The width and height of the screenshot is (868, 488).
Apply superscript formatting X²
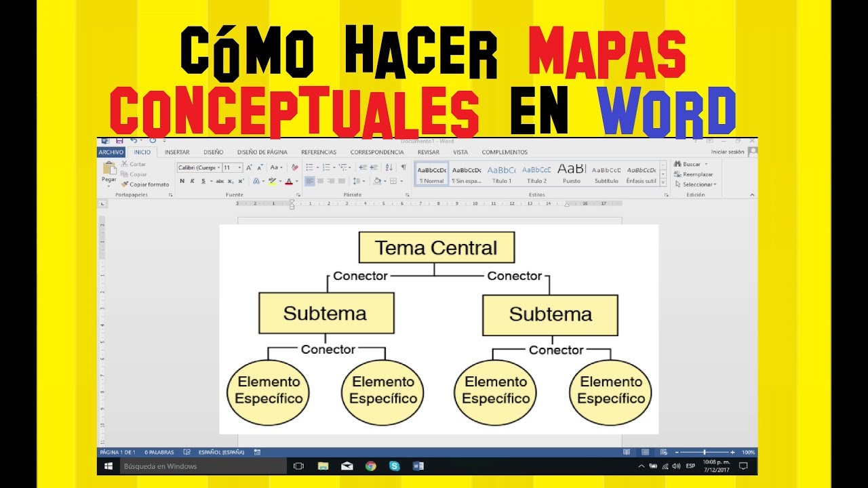click(241, 181)
